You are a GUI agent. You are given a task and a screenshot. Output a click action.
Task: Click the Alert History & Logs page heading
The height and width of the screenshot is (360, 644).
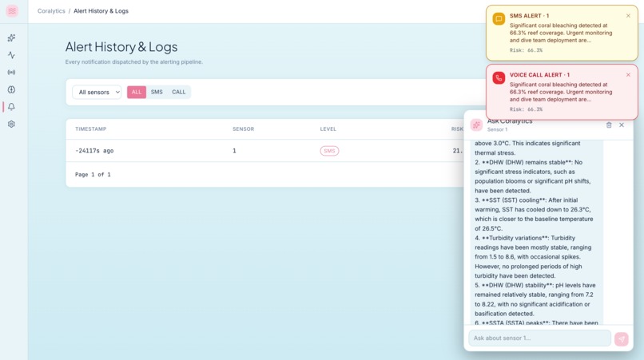click(x=121, y=47)
